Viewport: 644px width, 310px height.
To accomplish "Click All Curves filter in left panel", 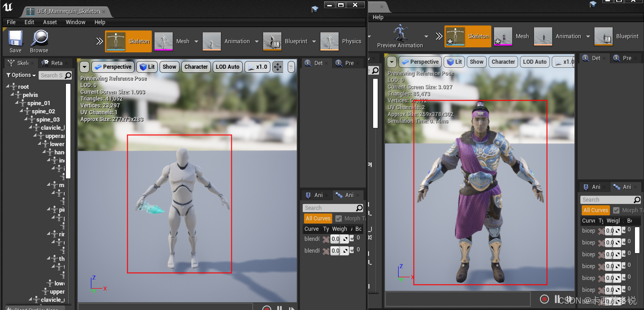I will [318, 219].
